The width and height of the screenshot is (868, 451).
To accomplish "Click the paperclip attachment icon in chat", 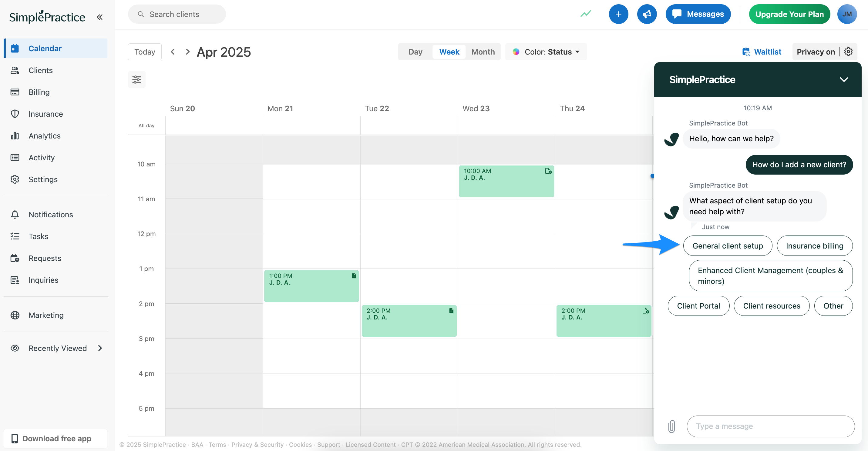I will (671, 426).
